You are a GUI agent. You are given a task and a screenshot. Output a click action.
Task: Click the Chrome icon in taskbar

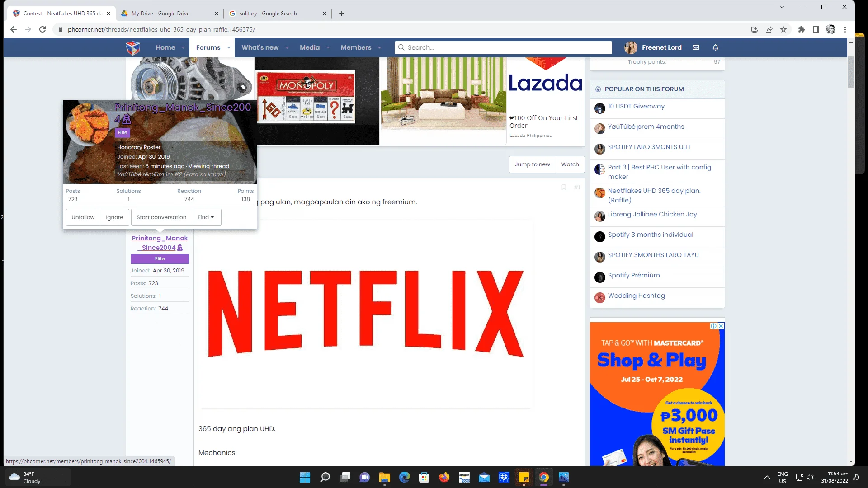[x=543, y=477]
